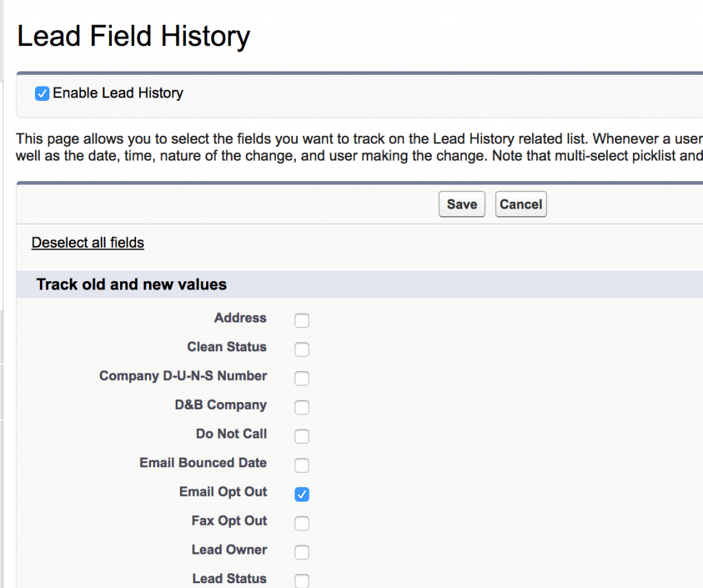Enable the Fax Opt Out checkbox
The width and height of the screenshot is (703, 588).
click(302, 524)
